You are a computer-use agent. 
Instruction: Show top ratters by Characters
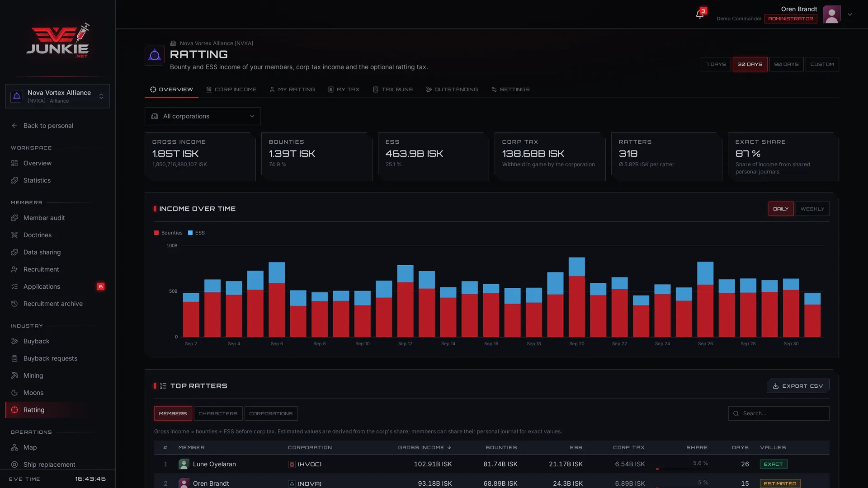[218, 413]
